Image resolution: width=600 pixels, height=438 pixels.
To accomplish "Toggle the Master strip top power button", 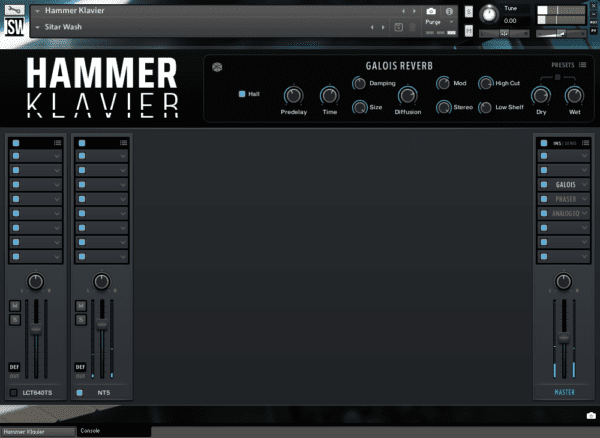I will 544,143.
